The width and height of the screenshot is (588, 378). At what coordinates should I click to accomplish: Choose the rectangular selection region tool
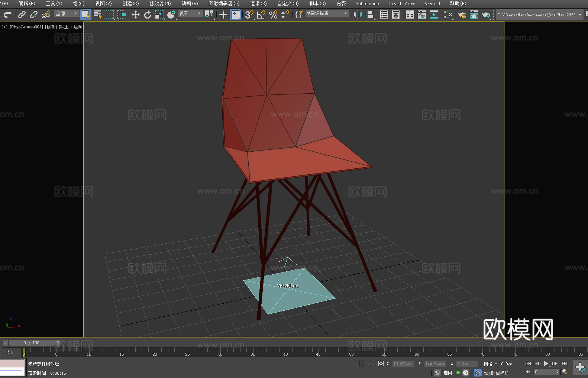[x=110, y=14]
